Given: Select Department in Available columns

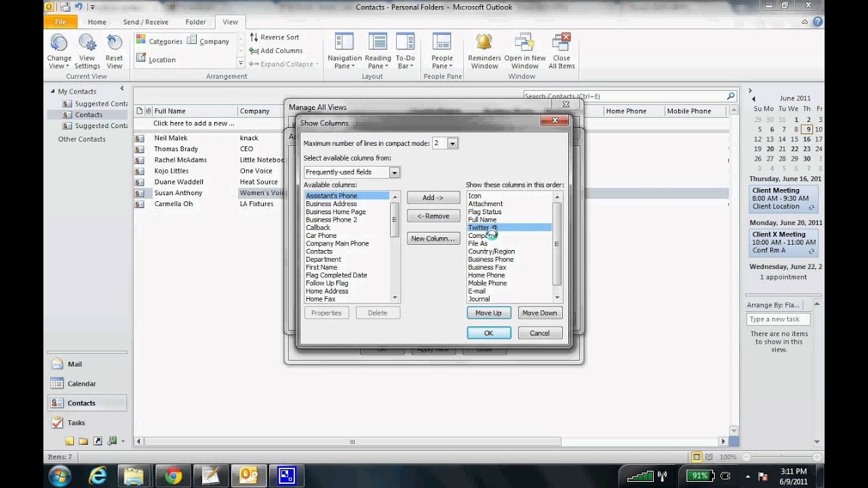Looking at the screenshot, I should point(347,259).
